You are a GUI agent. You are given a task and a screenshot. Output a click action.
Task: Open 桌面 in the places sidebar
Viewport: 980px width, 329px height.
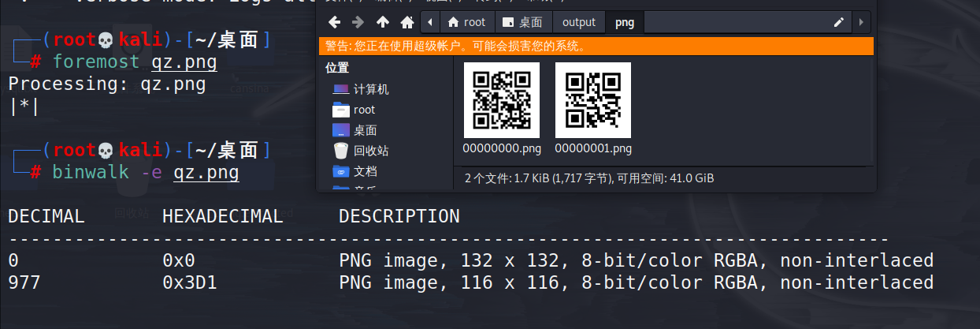coord(365,130)
